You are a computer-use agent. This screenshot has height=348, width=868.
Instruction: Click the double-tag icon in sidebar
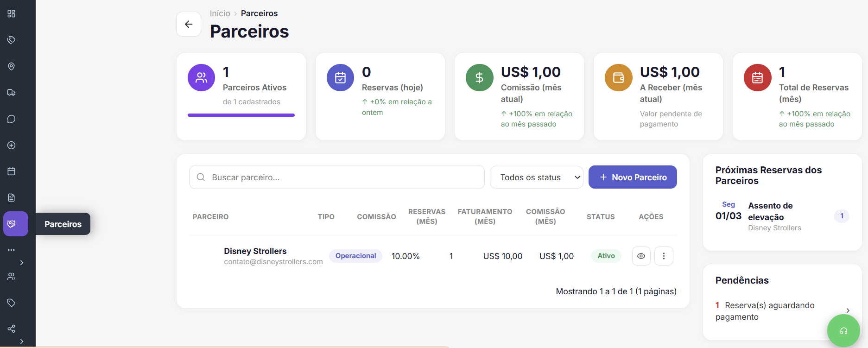point(12,40)
